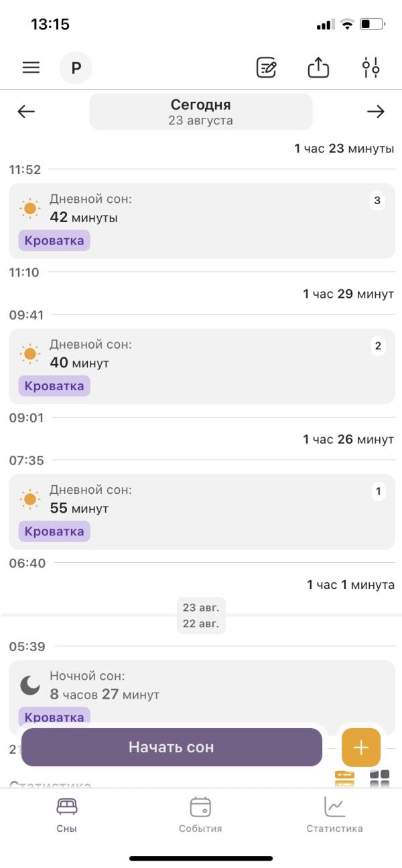This screenshot has width=402, height=868.
Task: Go to next day arrow
Action: pos(376,112)
